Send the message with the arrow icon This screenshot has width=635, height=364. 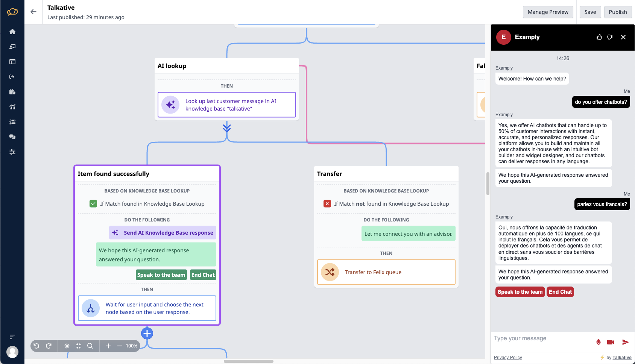625,342
